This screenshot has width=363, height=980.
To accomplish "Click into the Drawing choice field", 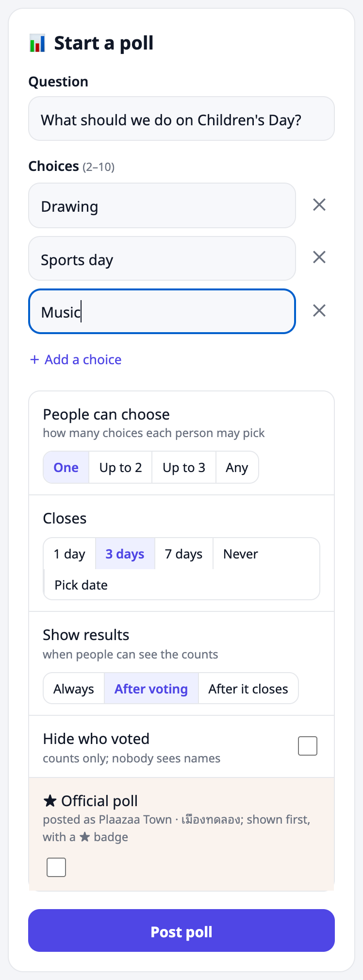I will point(162,205).
